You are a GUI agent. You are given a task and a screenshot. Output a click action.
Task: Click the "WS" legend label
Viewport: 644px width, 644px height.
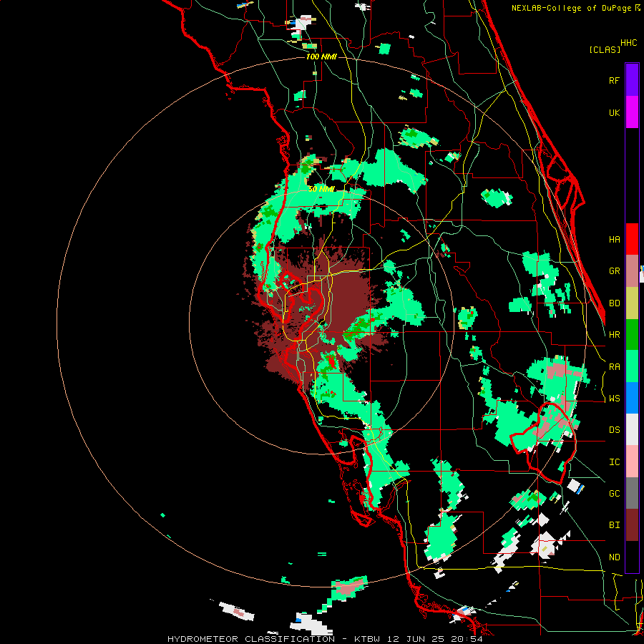click(x=614, y=399)
